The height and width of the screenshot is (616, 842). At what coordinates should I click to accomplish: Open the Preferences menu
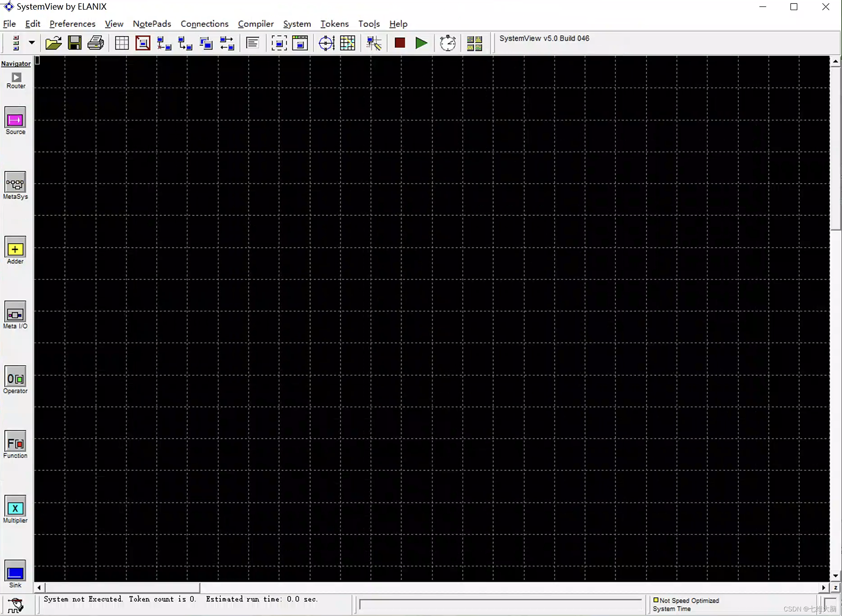coord(73,24)
